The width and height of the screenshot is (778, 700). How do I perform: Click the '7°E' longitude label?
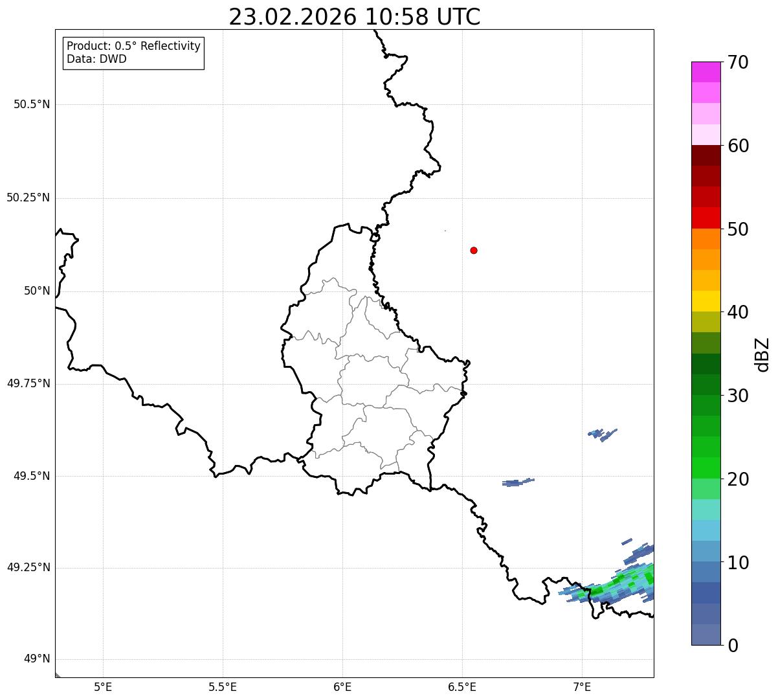(x=582, y=686)
